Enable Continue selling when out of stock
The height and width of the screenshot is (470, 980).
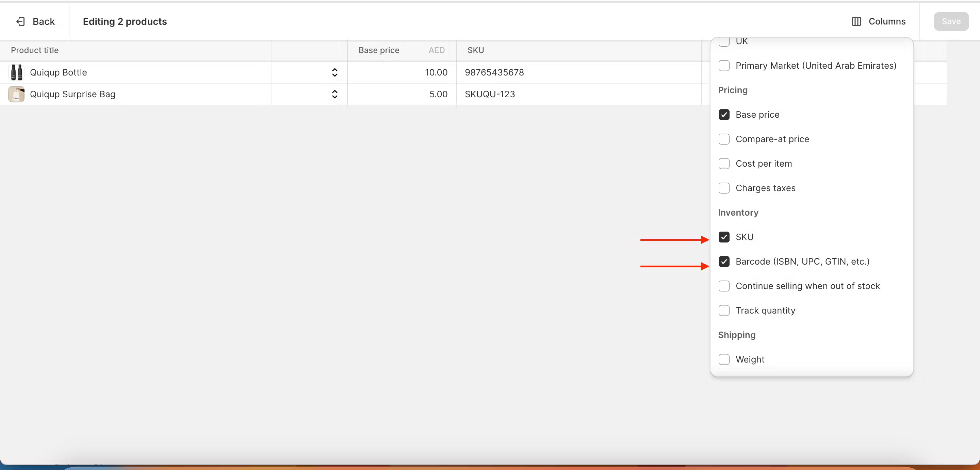click(723, 286)
